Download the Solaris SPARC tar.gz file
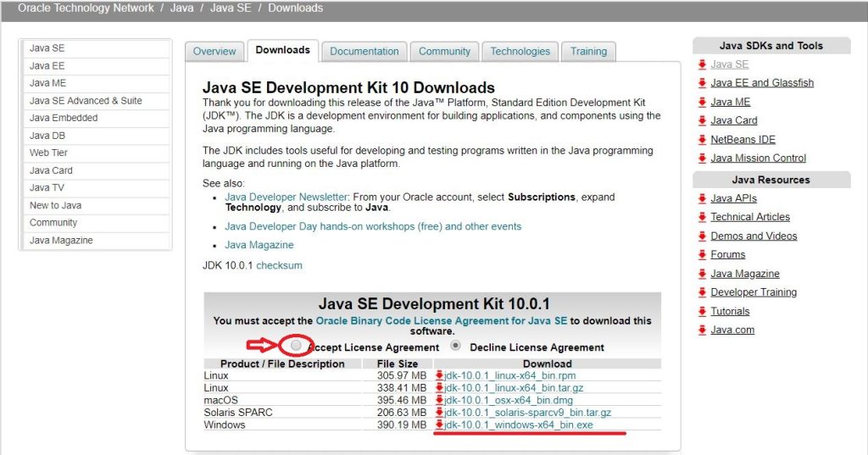The height and width of the screenshot is (455, 868). point(527,413)
